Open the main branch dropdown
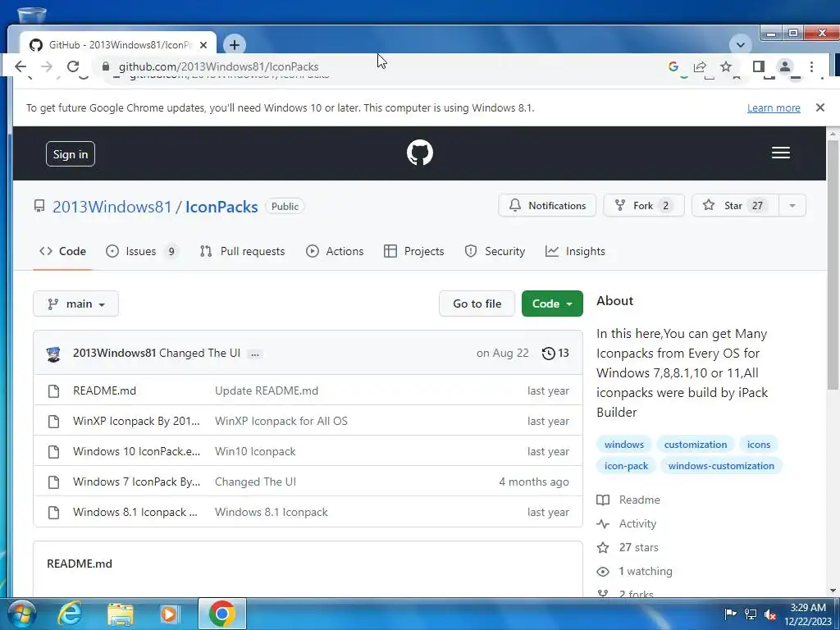The image size is (840, 630). pos(76,304)
